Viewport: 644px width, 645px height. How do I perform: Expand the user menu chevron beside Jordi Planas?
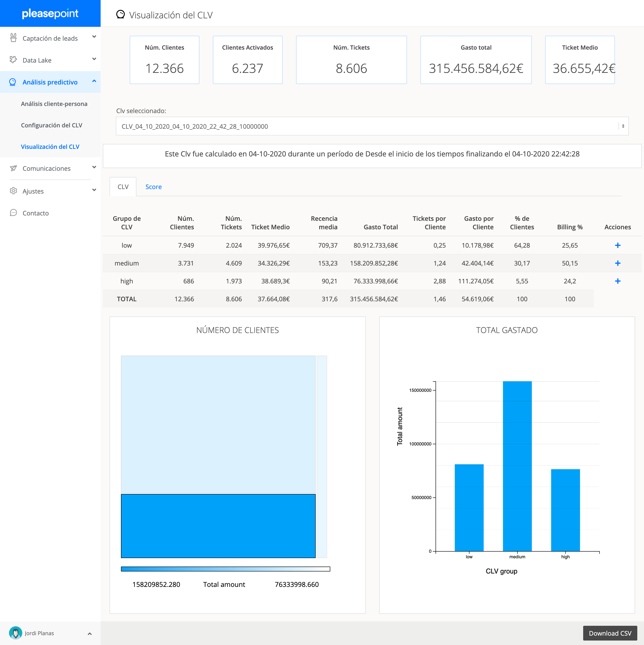pos(89,634)
